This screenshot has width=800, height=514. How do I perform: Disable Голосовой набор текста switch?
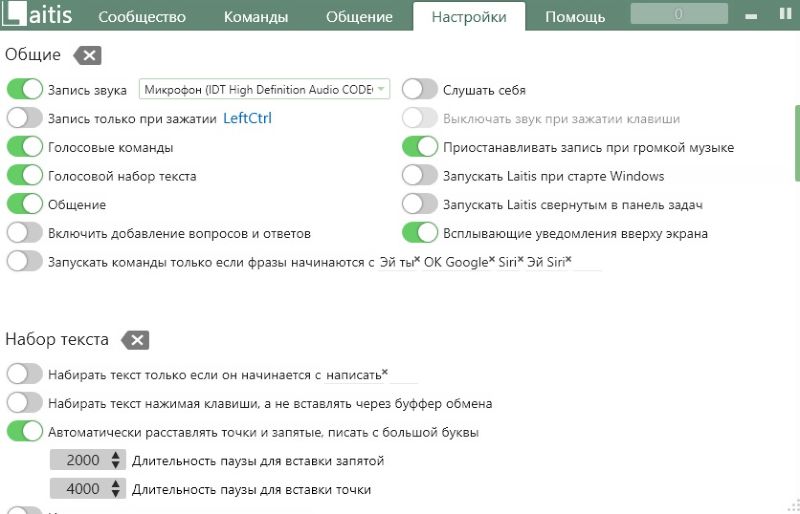tap(24, 176)
